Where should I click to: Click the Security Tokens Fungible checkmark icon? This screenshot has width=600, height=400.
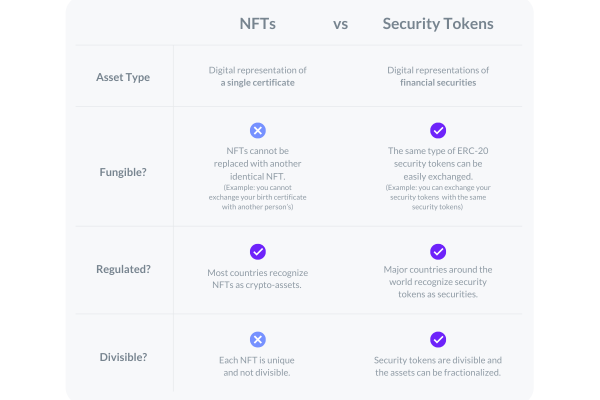tap(438, 131)
